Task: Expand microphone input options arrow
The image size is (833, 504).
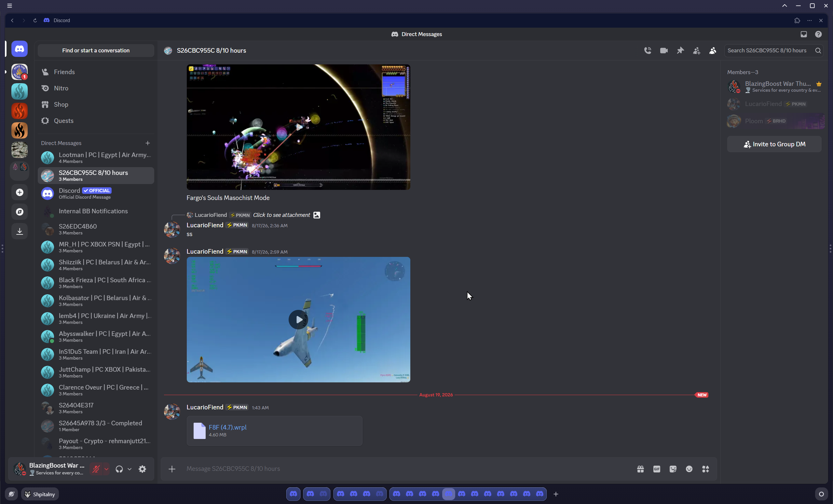Action: pos(106,469)
